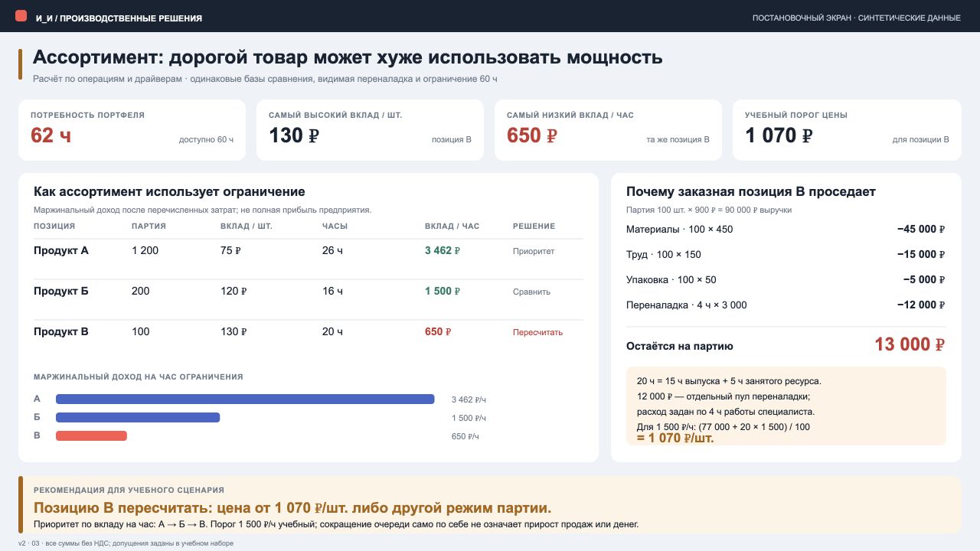
Task: Click the blue bar for position Б
Action: (x=138, y=417)
